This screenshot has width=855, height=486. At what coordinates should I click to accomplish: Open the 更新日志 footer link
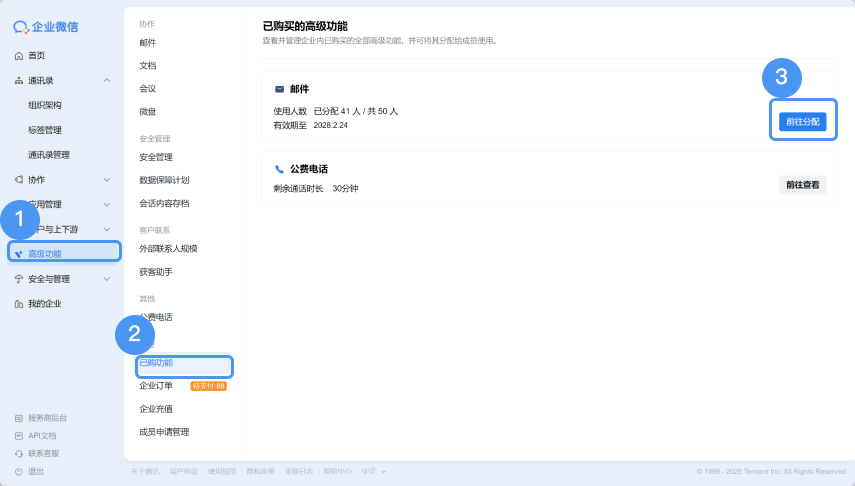point(299,471)
